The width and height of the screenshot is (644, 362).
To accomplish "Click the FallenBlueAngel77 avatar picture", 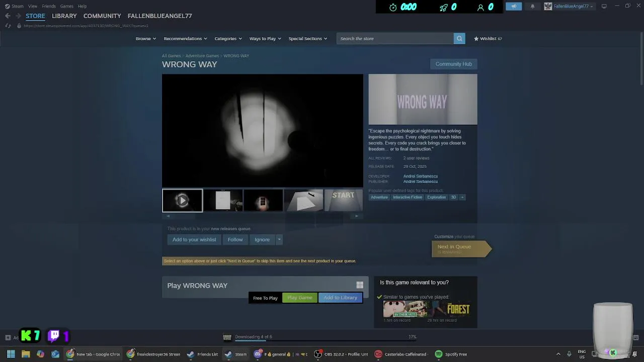I will pos(548,7).
